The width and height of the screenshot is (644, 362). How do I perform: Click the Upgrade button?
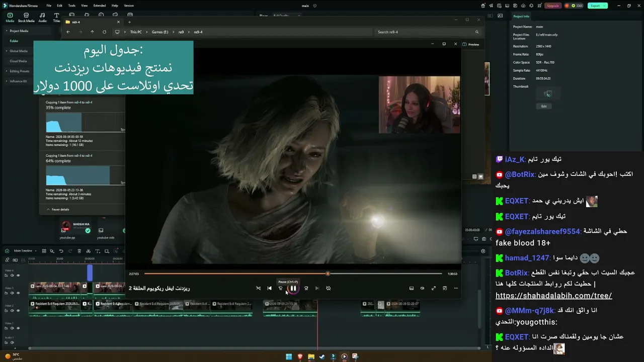(x=553, y=6)
